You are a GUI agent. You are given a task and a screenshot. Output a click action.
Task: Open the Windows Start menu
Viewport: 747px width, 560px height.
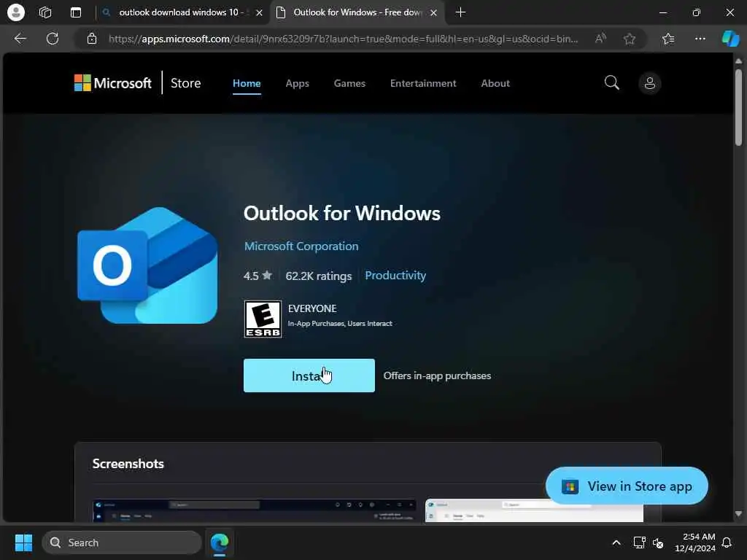(x=23, y=542)
